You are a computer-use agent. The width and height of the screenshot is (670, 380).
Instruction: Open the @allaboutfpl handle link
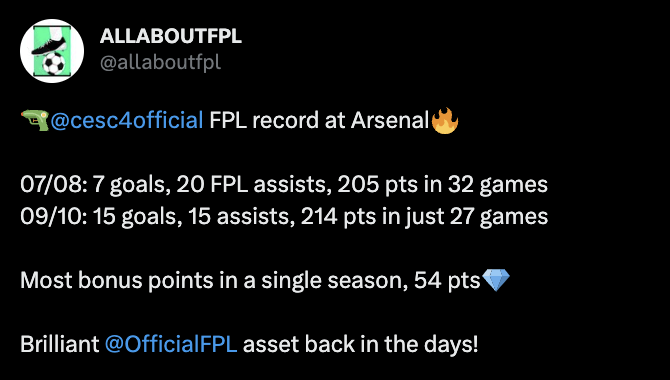[x=160, y=63]
